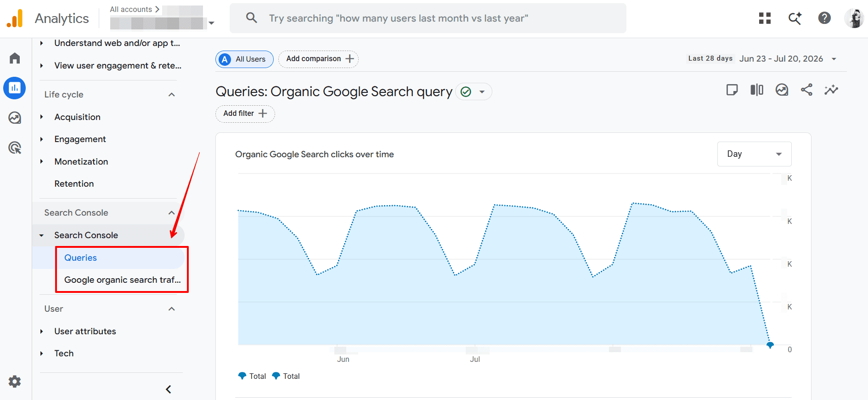Image resolution: width=868 pixels, height=400 pixels.
Task: Click the Google Analytics logo
Action: [15, 18]
